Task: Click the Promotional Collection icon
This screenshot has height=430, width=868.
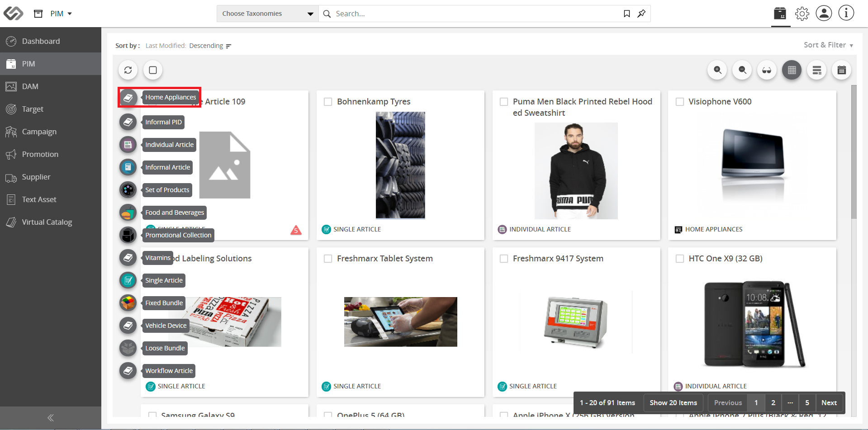Action: 128,235
